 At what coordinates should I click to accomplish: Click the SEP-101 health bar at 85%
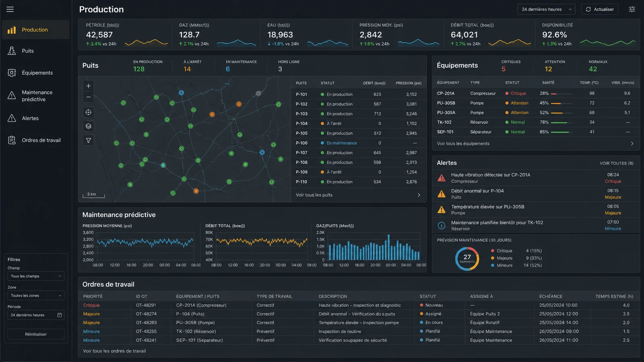tap(561, 132)
